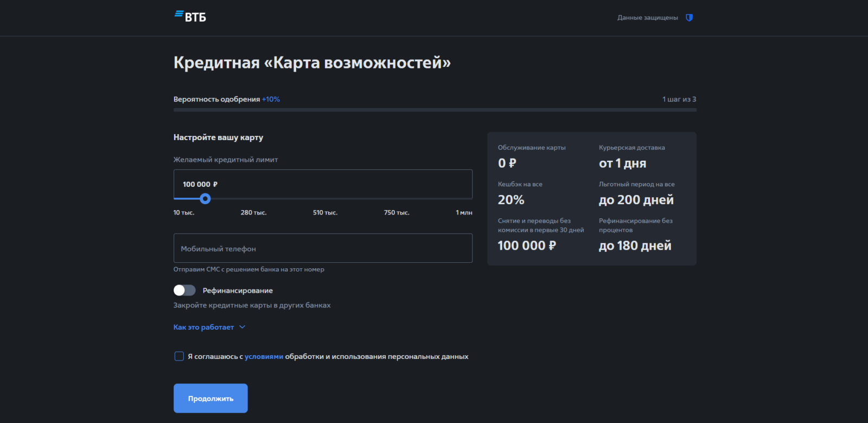Click the "Кешбэк на все" label

click(x=520, y=184)
